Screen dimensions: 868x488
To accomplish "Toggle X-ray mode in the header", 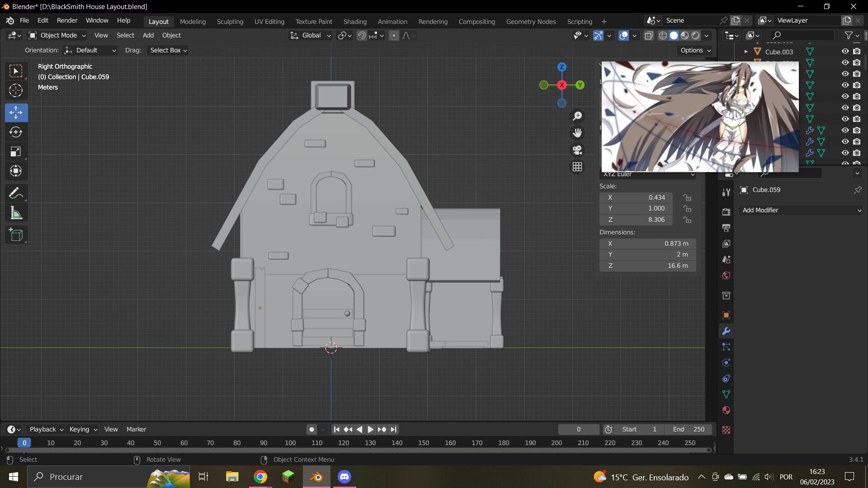I will (x=649, y=35).
